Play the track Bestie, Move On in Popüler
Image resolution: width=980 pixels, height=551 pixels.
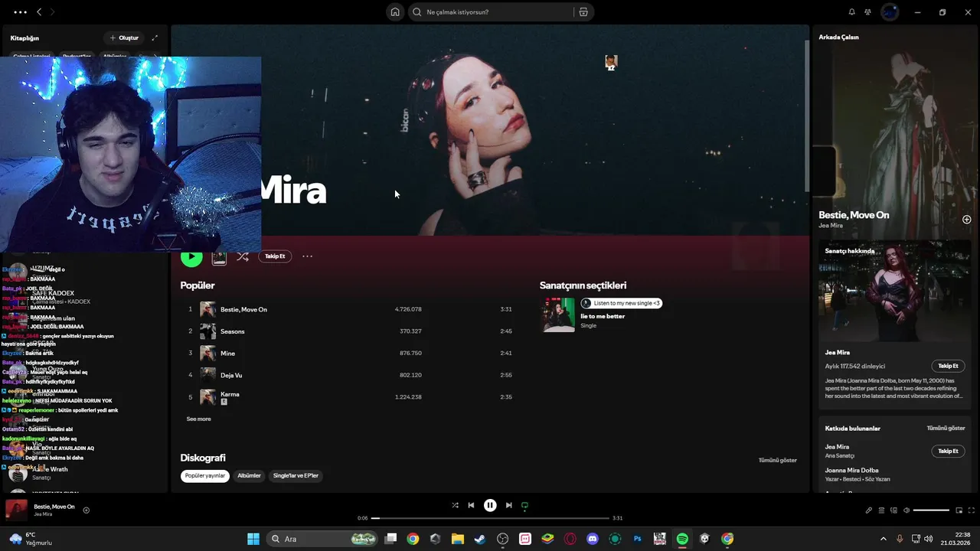pos(351,309)
